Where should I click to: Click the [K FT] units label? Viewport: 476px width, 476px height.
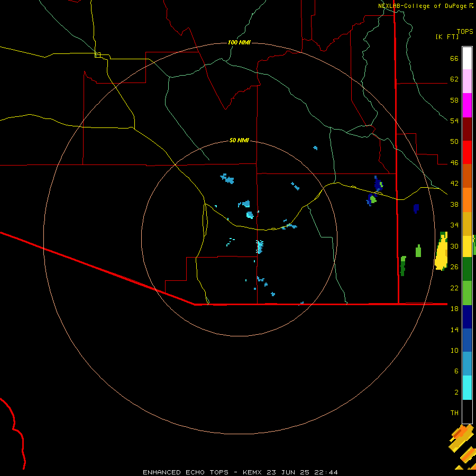[447, 36]
